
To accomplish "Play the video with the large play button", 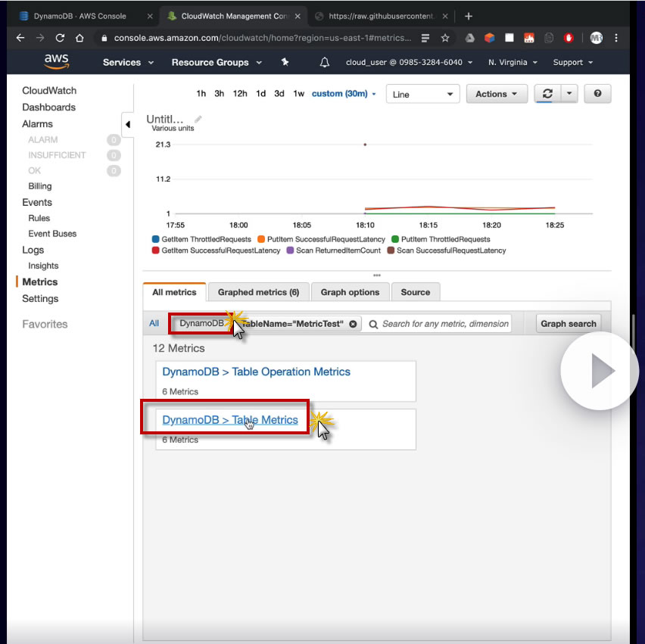I will [600, 371].
